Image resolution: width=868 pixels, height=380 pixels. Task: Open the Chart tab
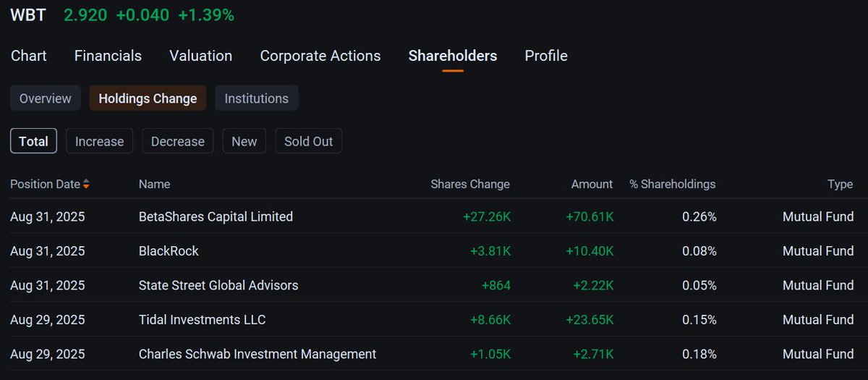pyautogui.click(x=29, y=56)
